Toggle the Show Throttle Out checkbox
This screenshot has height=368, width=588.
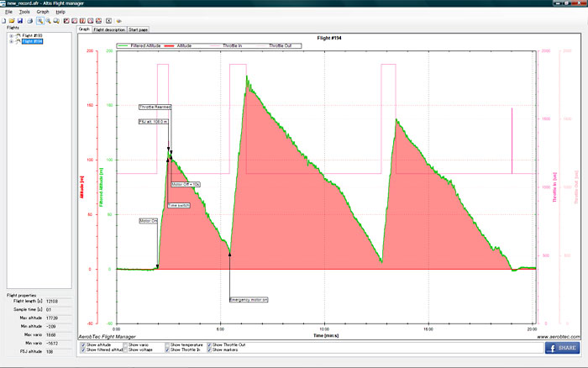tap(209, 344)
